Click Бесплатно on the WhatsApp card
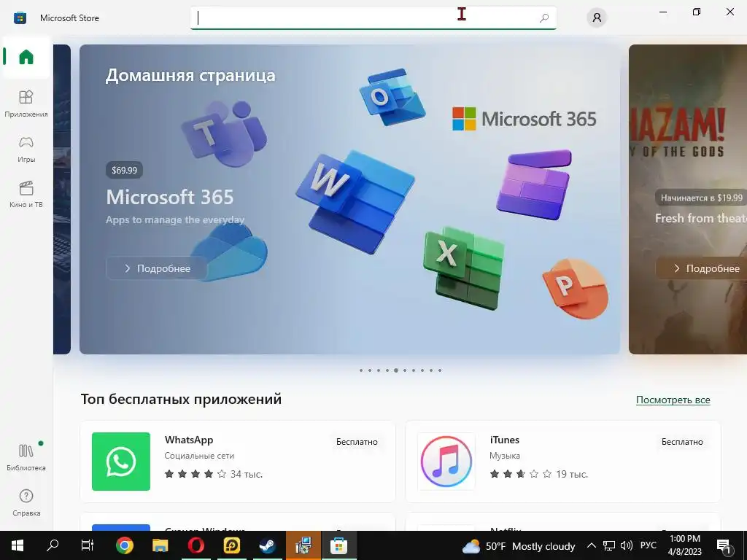The width and height of the screenshot is (747, 560). click(x=357, y=442)
